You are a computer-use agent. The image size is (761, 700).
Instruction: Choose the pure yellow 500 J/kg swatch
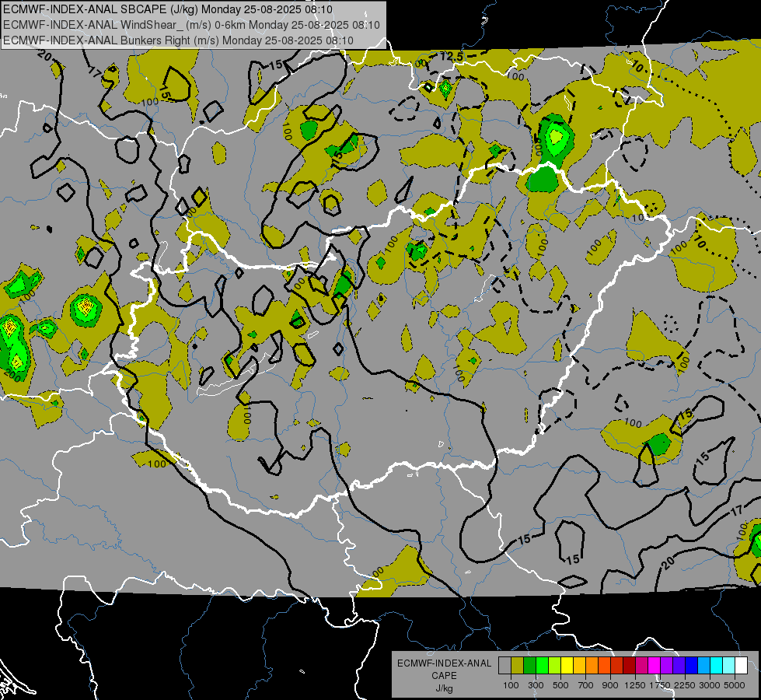tap(567, 665)
